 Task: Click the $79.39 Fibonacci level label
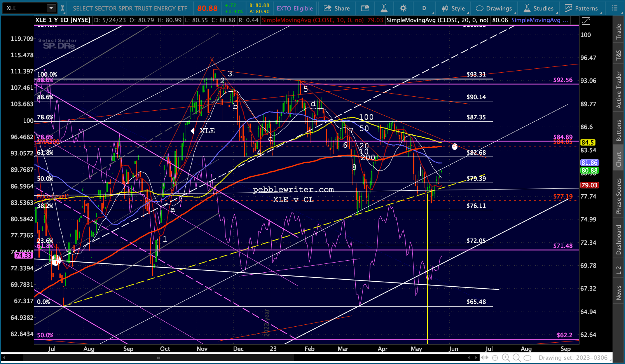pos(476,179)
